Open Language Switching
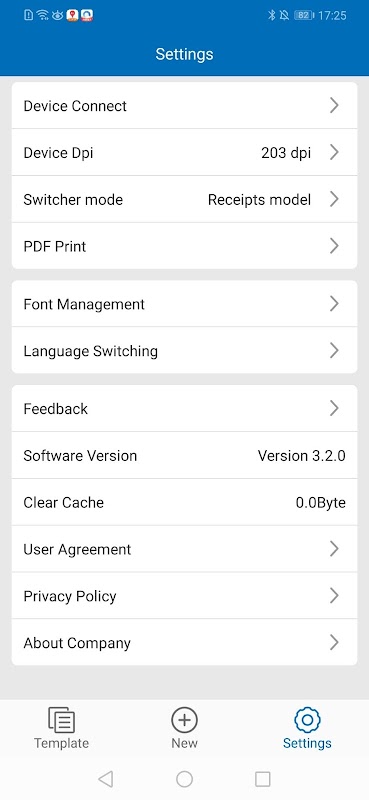Screen dimensions: 369x800 tap(184, 351)
